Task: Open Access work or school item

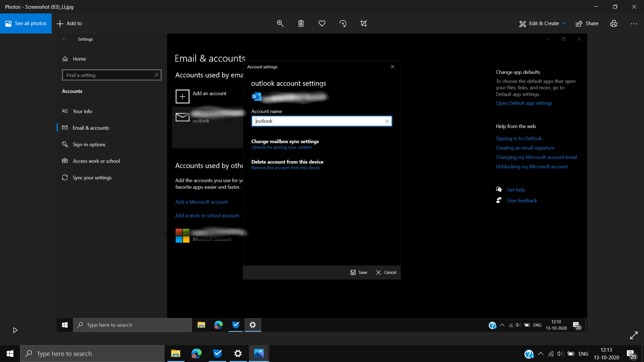Action: (91, 161)
